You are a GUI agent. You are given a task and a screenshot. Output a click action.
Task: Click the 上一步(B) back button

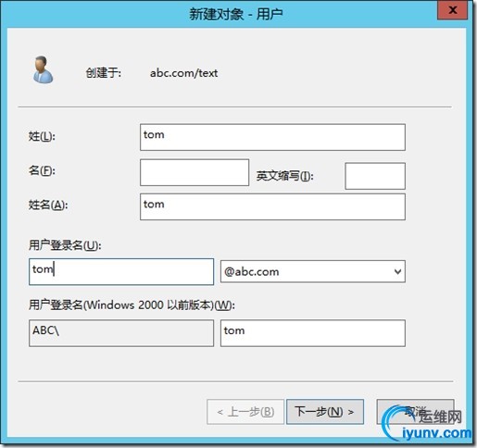tap(245, 412)
